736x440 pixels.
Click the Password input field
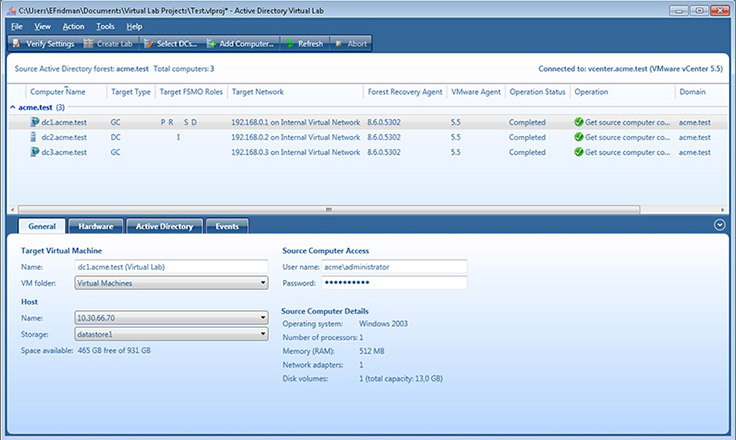click(x=394, y=283)
